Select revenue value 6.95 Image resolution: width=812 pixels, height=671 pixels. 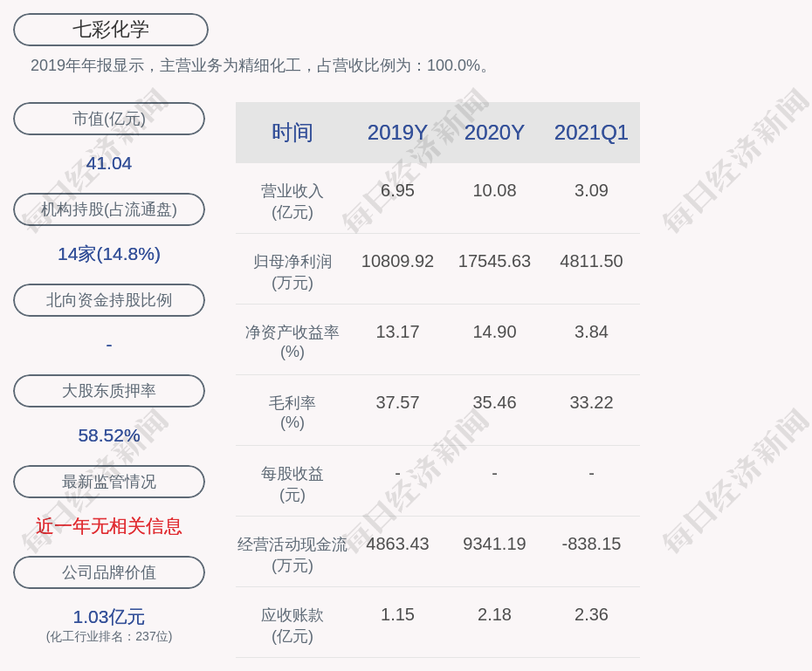398,190
